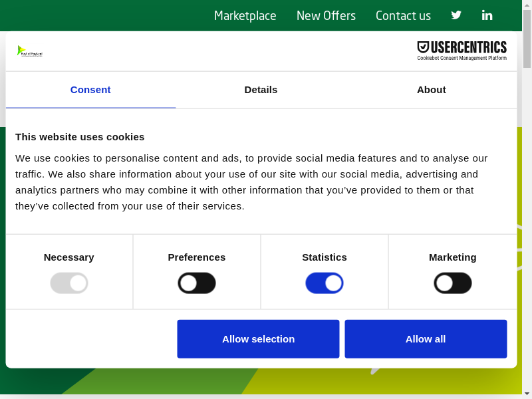The width and height of the screenshot is (532, 399).
Task: Open the Twitter social media icon
Action: pos(456,15)
